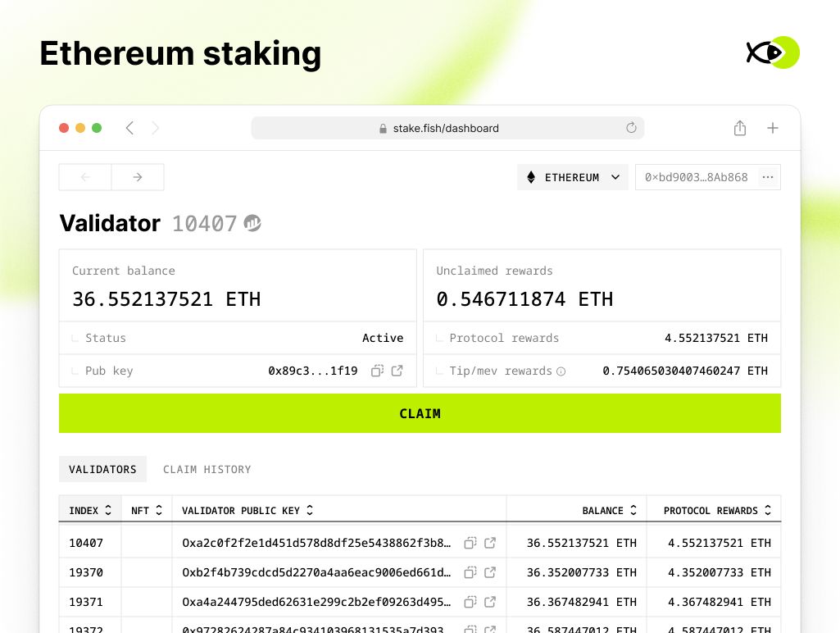Click balance 36.352007733 ETH cell

[x=581, y=572]
